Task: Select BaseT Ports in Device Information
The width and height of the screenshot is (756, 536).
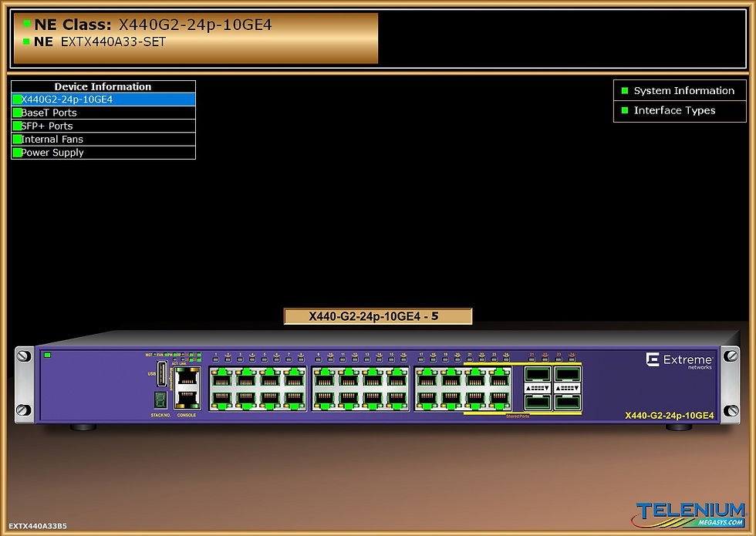Action: point(103,113)
